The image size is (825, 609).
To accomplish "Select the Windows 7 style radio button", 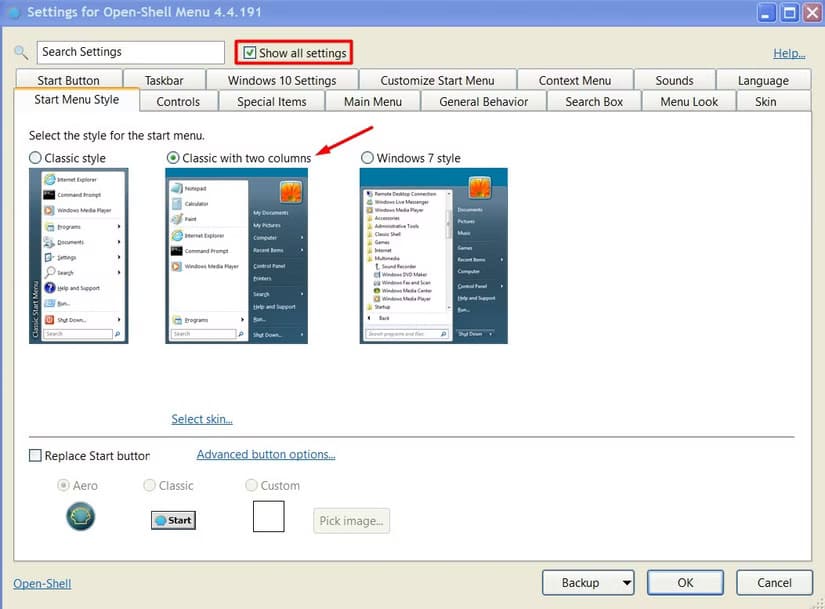I will tap(367, 158).
